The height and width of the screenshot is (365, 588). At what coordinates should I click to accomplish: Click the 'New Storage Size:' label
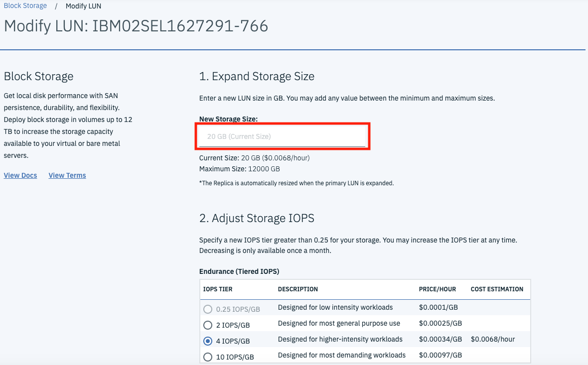coord(228,119)
